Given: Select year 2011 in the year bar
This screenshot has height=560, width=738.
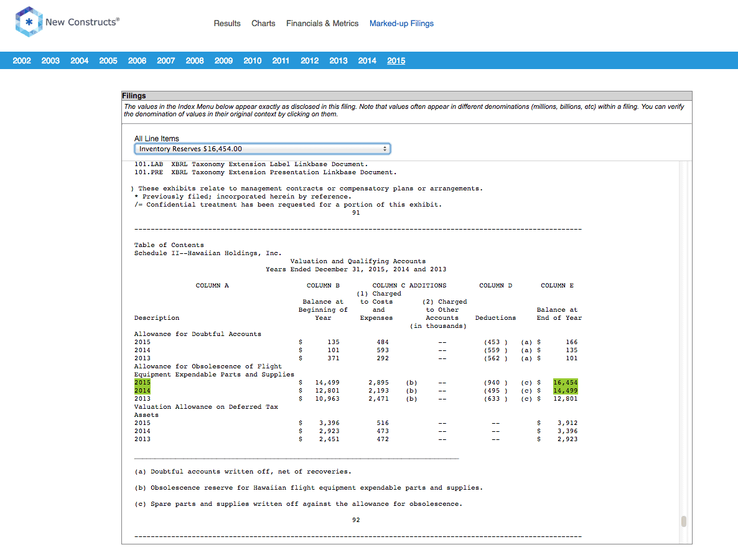Looking at the screenshot, I should pos(281,61).
